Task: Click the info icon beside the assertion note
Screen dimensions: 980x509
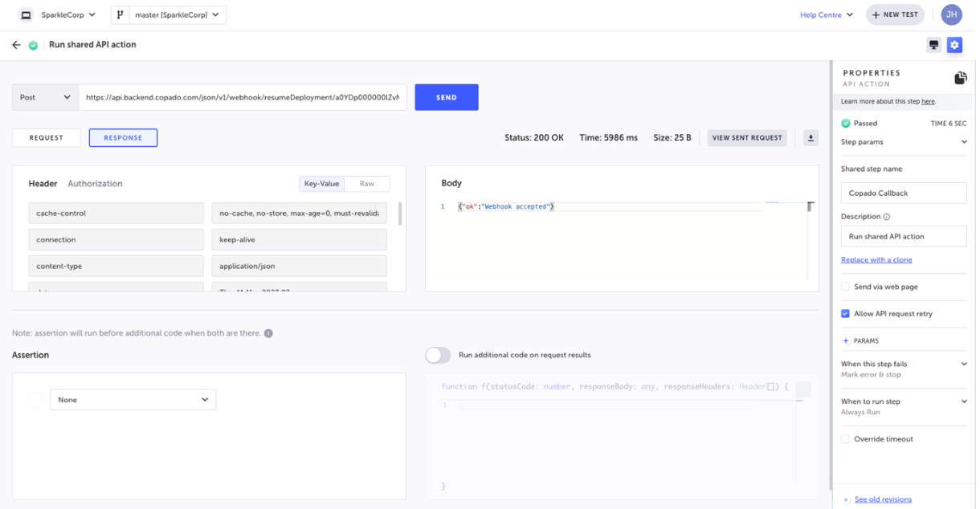Action: point(268,333)
